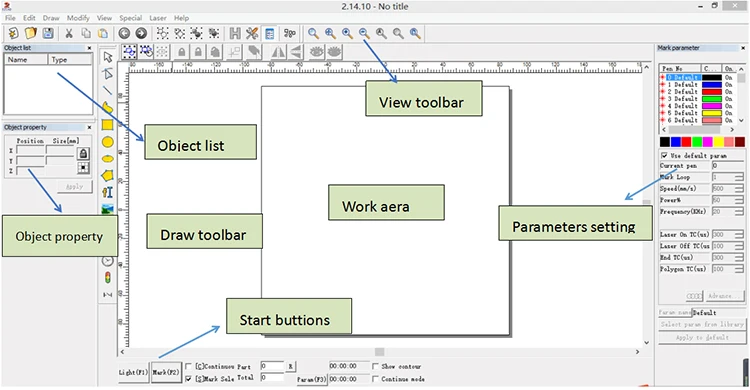Click the Name column header
The height and width of the screenshot is (390, 750).
pyautogui.click(x=26, y=59)
